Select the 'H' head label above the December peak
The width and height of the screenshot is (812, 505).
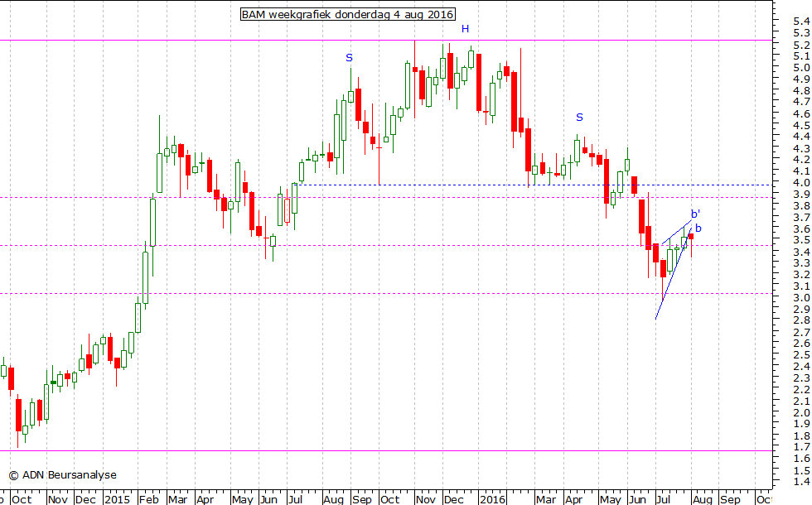pos(465,29)
